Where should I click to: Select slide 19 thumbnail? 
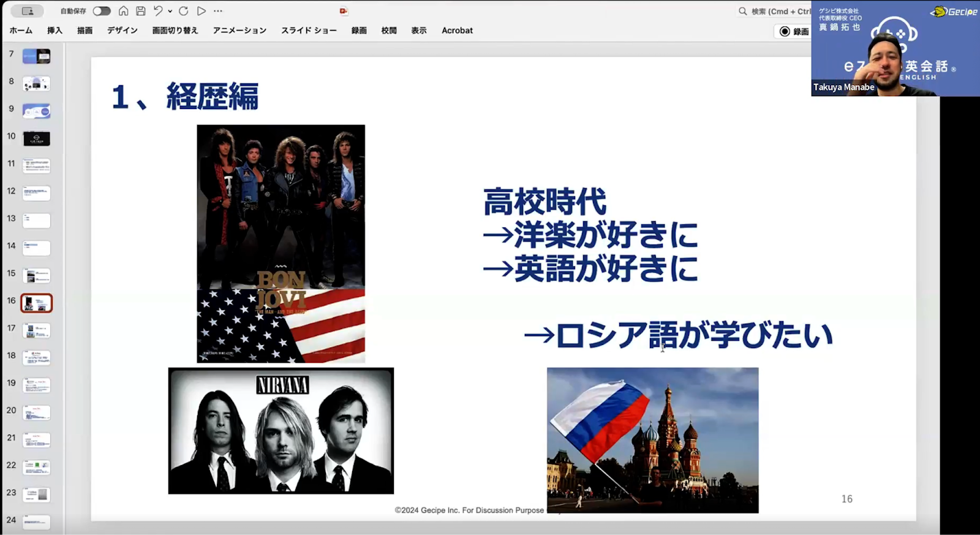[37, 385]
